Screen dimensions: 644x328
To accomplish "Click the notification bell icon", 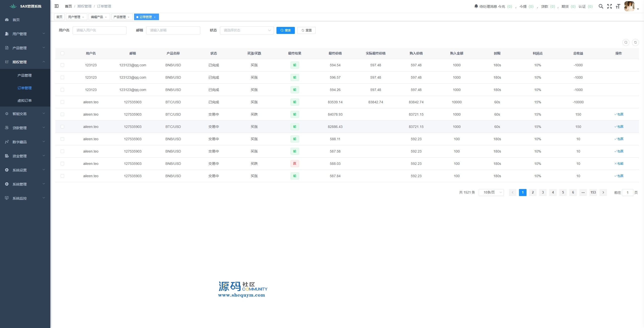I will [476, 6].
